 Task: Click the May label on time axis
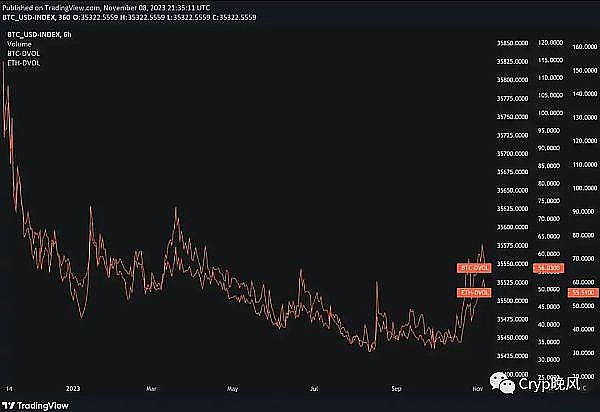tap(232, 384)
